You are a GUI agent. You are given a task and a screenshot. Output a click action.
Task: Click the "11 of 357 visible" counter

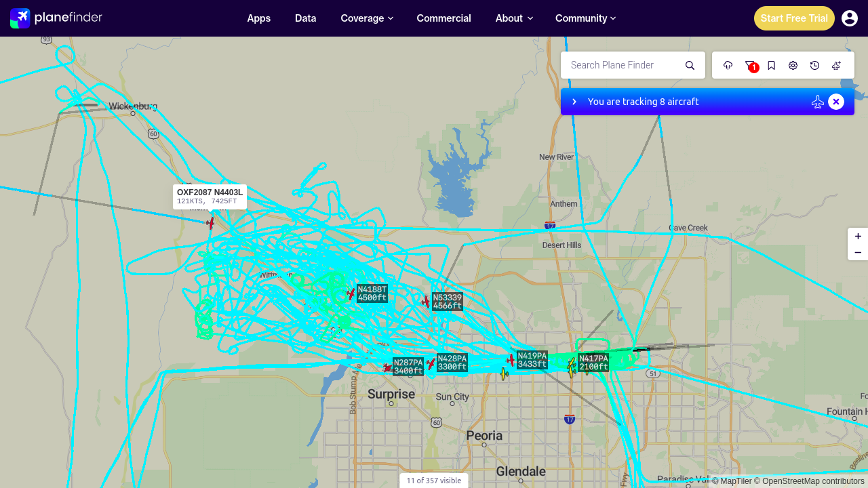click(434, 481)
